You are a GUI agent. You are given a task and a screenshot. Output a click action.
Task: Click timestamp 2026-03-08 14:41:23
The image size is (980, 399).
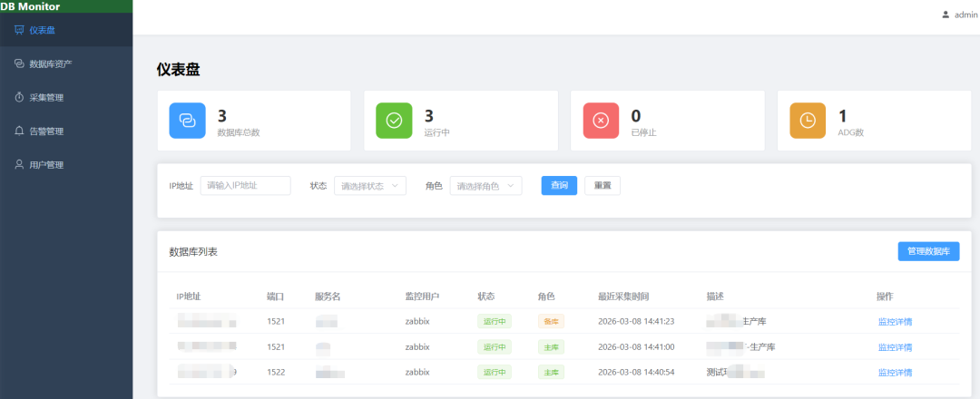pos(635,322)
